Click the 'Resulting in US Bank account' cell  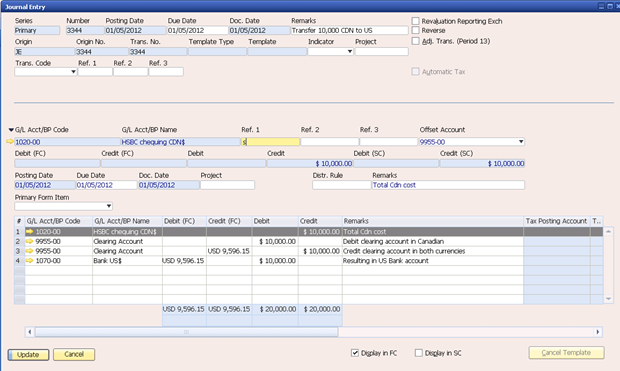pyautogui.click(x=433, y=261)
